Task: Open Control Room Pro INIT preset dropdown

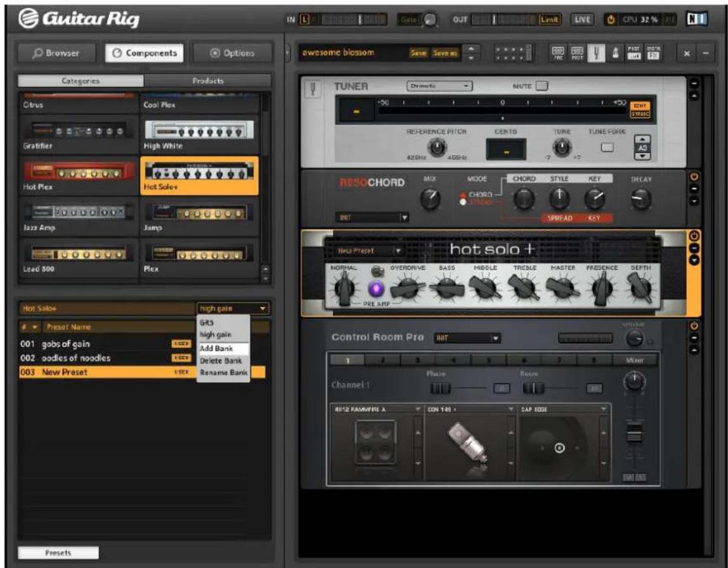Action: pyautogui.click(x=467, y=338)
